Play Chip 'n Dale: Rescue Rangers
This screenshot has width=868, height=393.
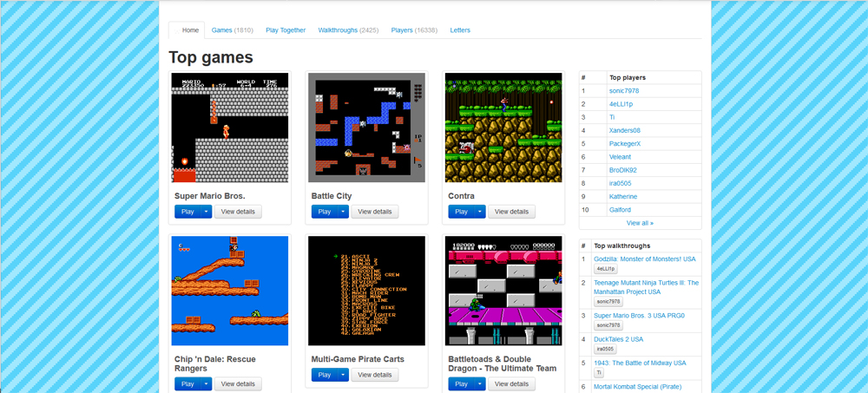[x=187, y=383]
